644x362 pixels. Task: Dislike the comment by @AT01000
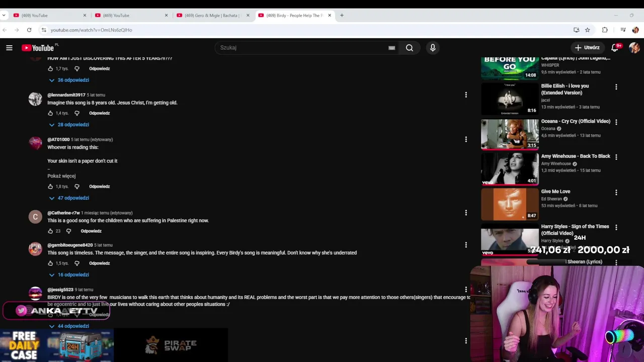77,187
